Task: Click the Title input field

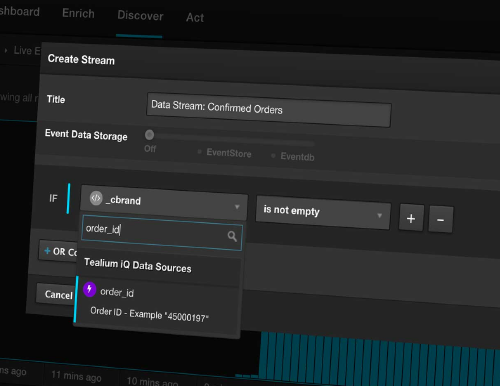Action: [269, 110]
